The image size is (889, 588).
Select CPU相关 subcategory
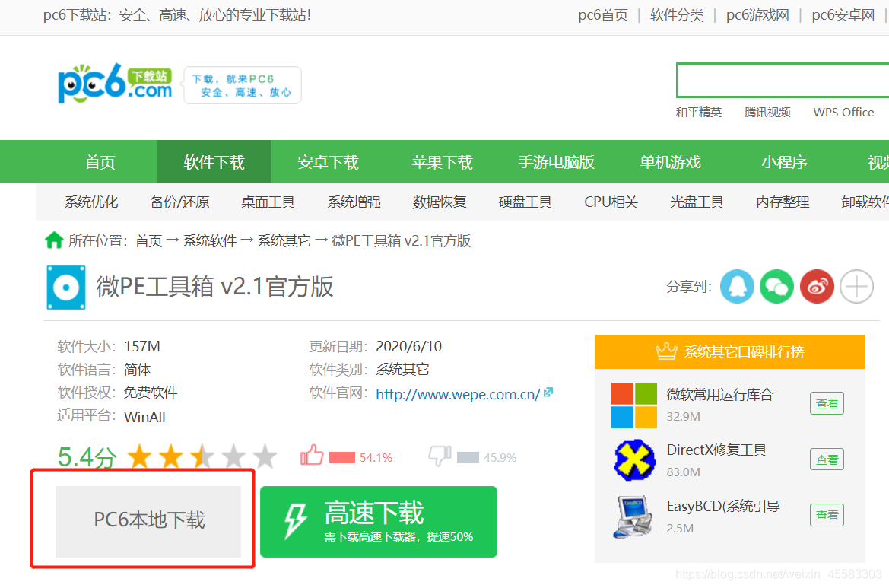(x=611, y=202)
